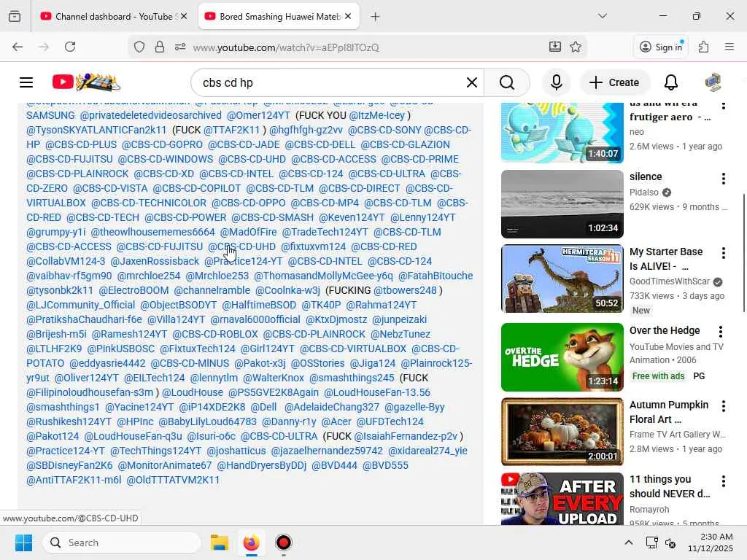Click the Create button
The height and width of the screenshot is (560, 747).
point(614,82)
